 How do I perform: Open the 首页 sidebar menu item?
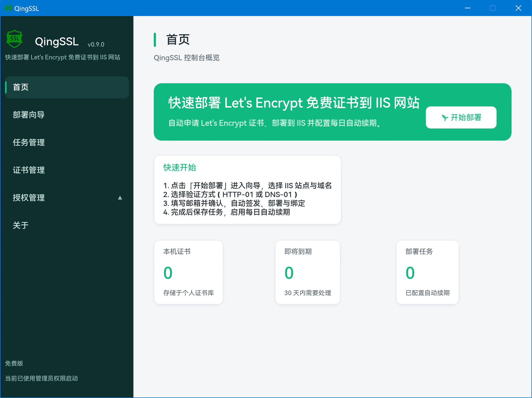(67, 87)
